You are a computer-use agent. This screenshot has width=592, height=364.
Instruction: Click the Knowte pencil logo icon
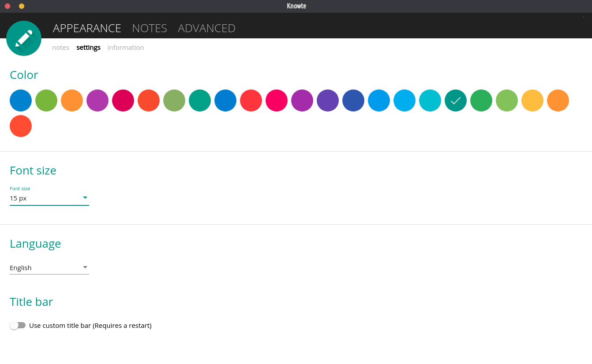(x=24, y=38)
